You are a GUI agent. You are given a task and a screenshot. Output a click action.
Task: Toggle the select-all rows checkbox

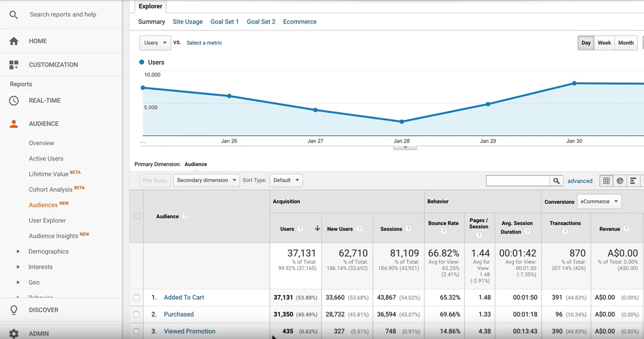136,216
